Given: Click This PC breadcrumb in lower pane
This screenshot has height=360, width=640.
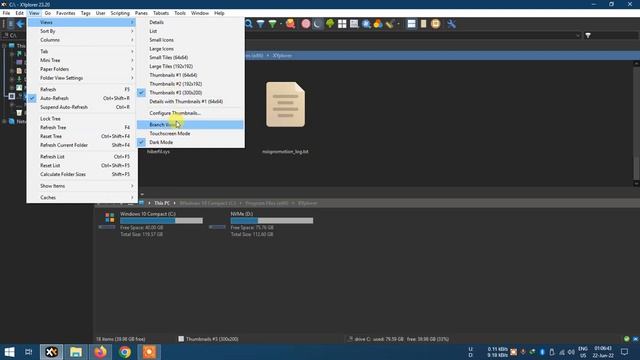Looking at the screenshot, I should [162, 203].
